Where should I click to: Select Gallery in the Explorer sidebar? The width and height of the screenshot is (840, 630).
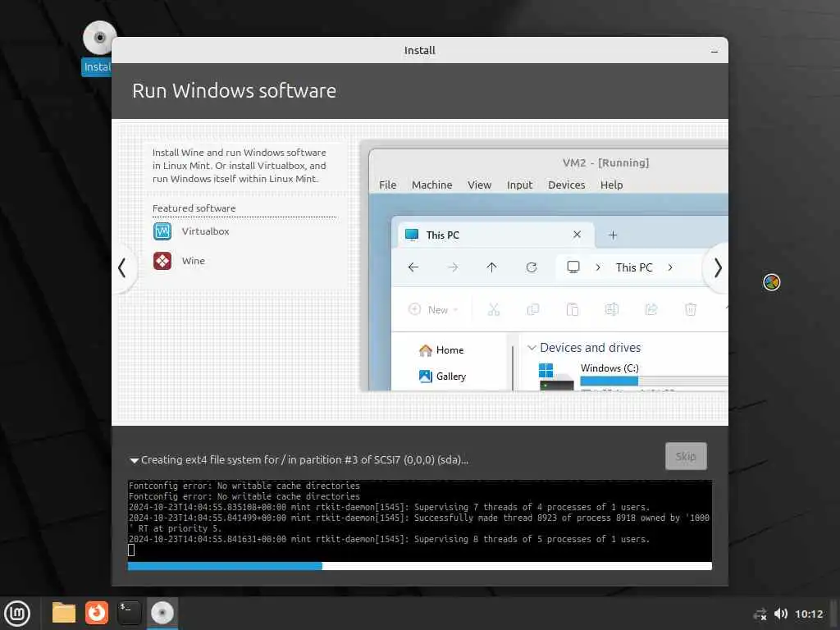pos(442,377)
